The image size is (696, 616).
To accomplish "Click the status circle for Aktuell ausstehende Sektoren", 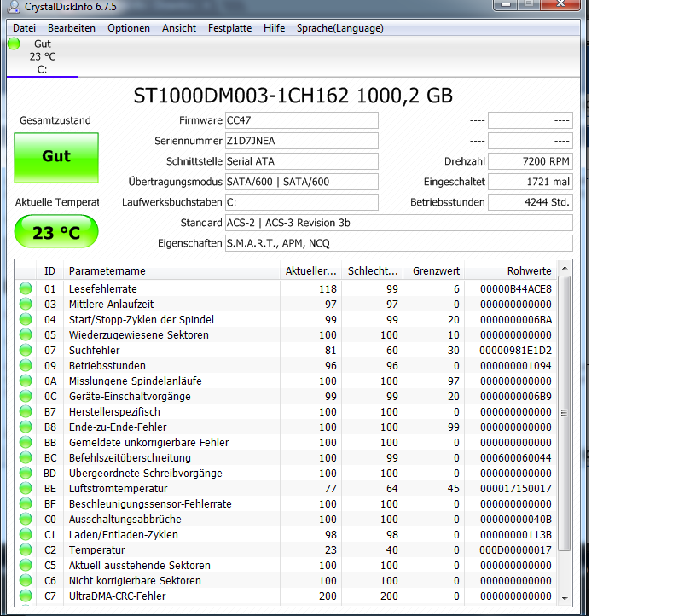I will [x=26, y=565].
